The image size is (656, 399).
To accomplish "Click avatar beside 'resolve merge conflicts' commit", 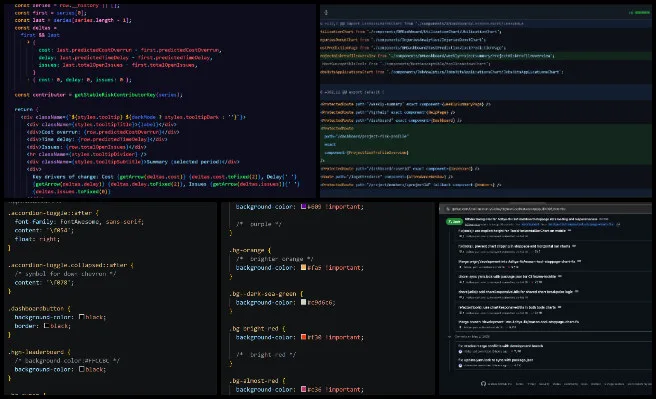I will [460, 352].
